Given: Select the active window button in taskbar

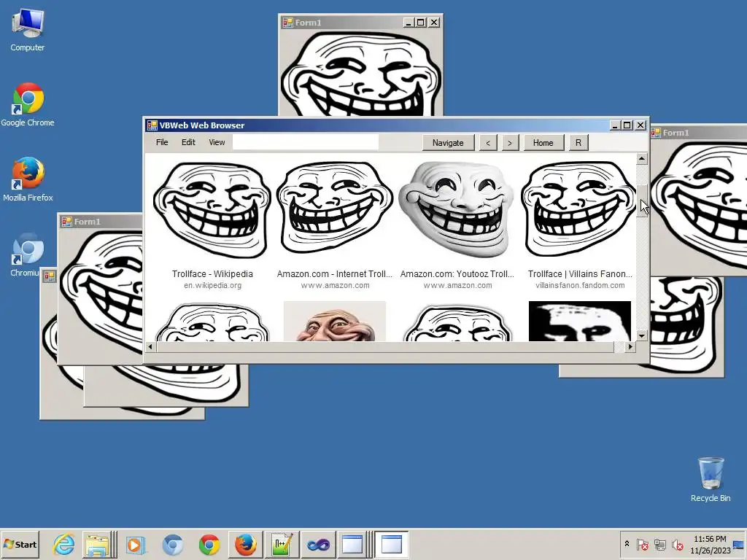Looking at the screenshot, I should pyautogui.click(x=391, y=544).
